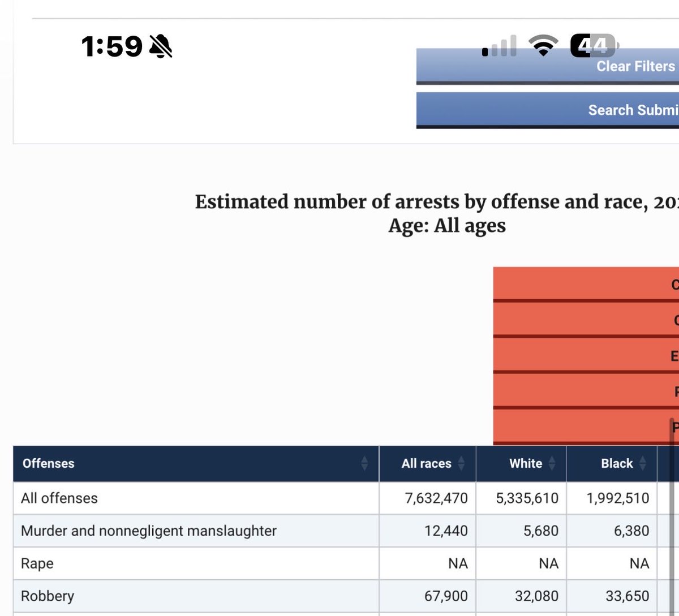Click the Search Submit button
Screen dimensions: 679x616
pyautogui.click(x=548, y=110)
